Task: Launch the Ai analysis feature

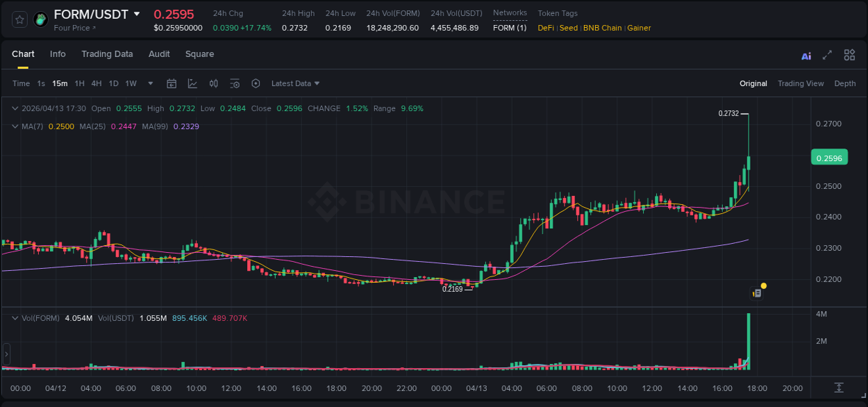Action: click(x=806, y=54)
